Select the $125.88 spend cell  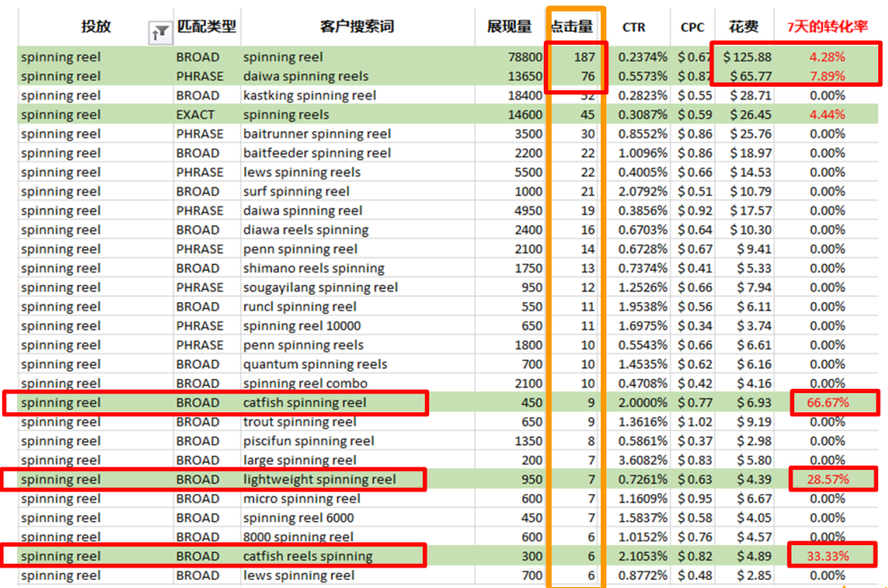[754, 56]
